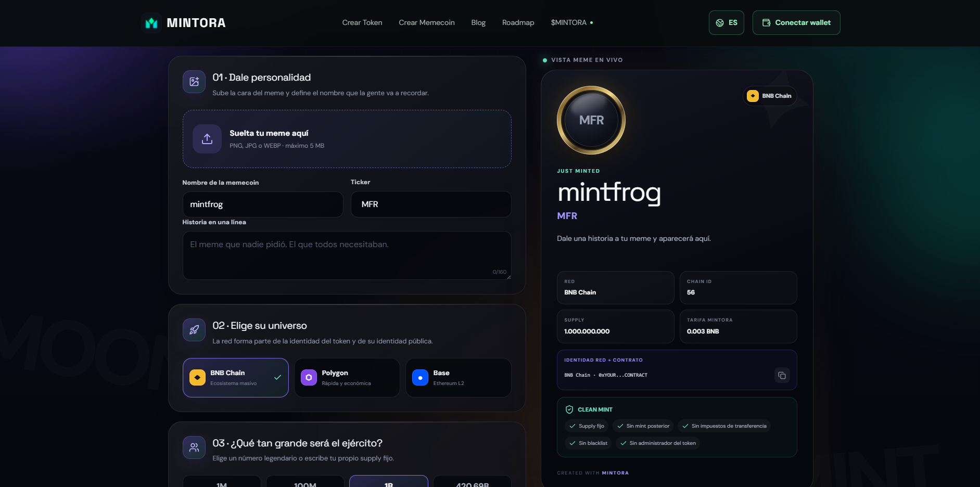
Task: Click the checkmark on the BNB Chain card
Action: click(277, 378)
